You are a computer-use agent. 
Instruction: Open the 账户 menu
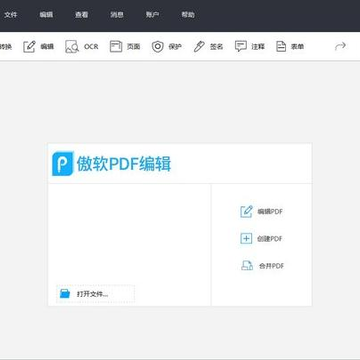point(152,15)
